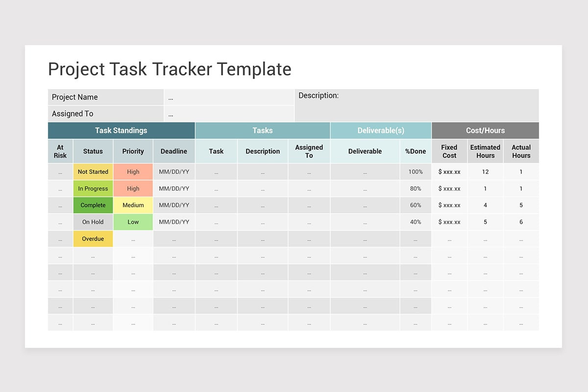Click the green Complete status cell
The image size is (588, 392).
point(93,205)
